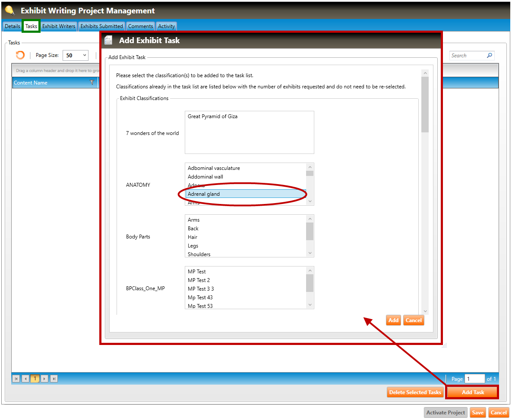Go to last page using pager icon

coord(54,379)
